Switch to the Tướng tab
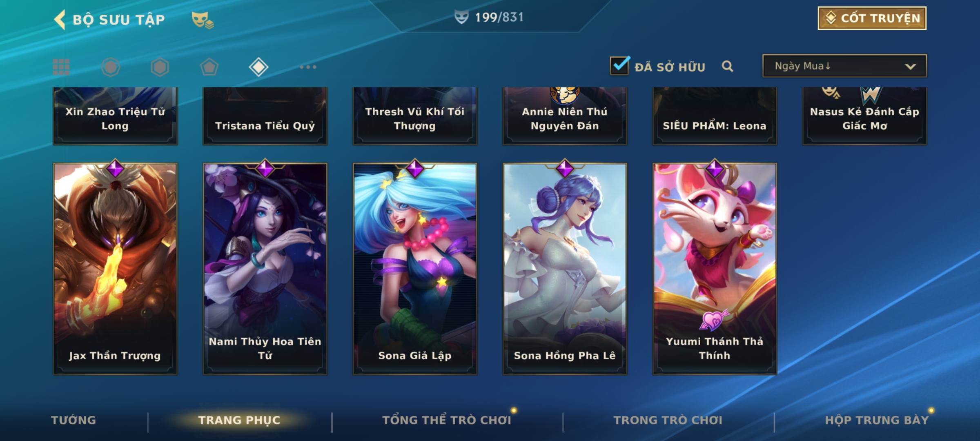The height and width of the screenshot is (441, 980). (73, 420)
